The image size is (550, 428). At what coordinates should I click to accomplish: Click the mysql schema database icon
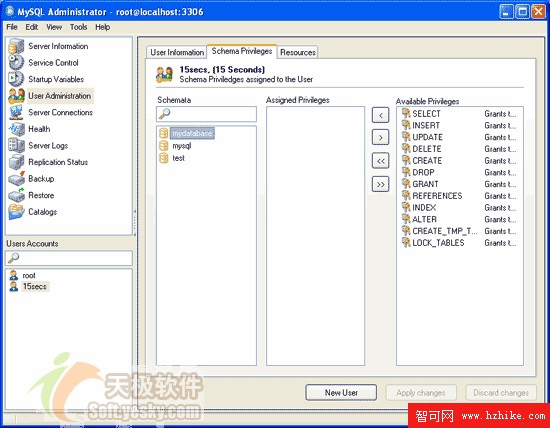pos(164,146)
